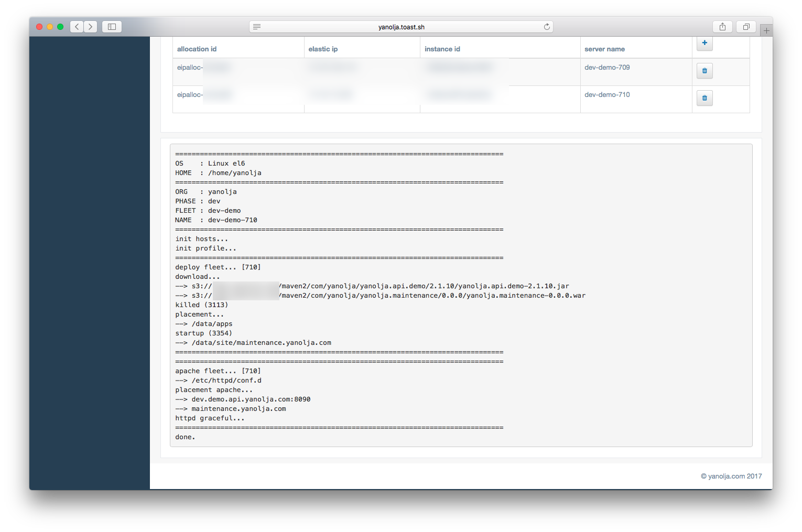The image size is (802, 532).
Task: Click the 'startup (3354)' log line
Action: (x=203, y=333)
